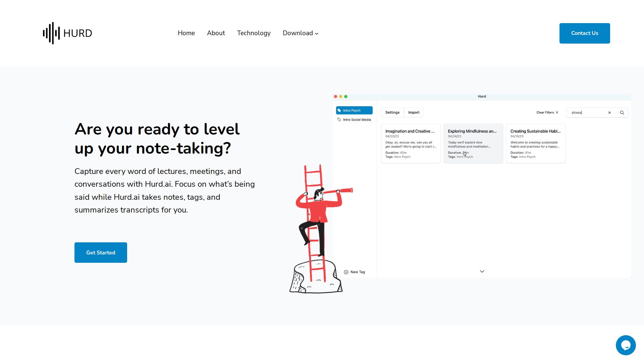
Task: Open Exploring Mindfulness note card
Action: point(473,143)
